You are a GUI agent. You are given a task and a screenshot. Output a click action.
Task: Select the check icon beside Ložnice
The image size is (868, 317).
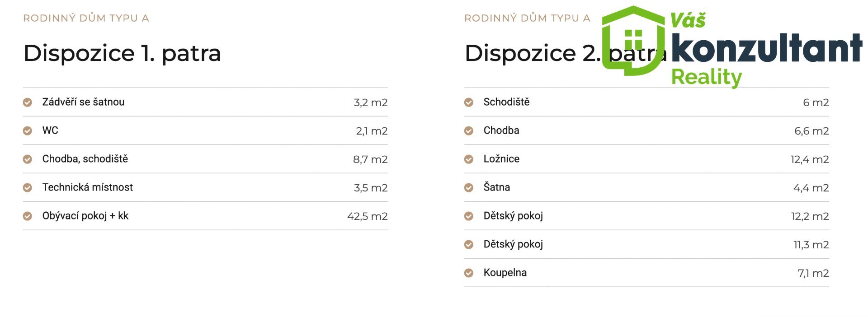point(469,159)
